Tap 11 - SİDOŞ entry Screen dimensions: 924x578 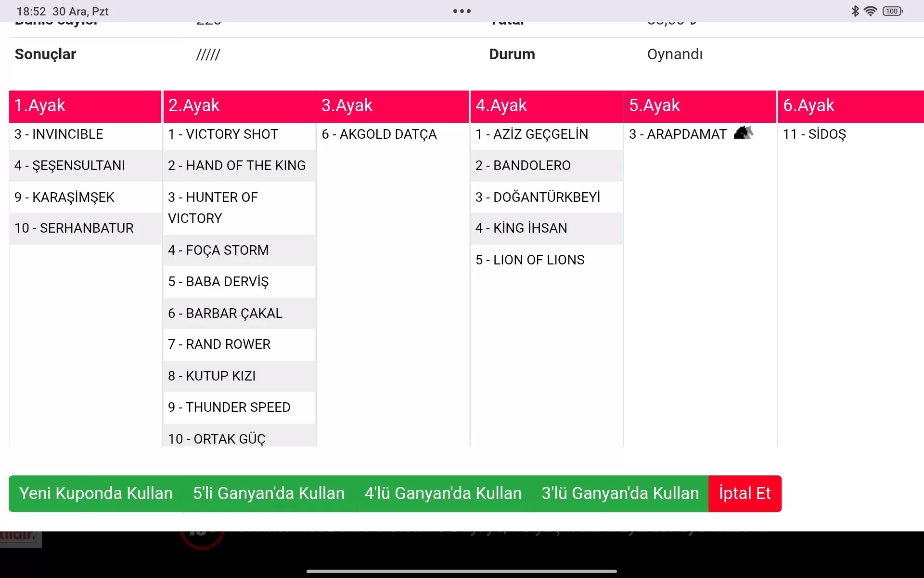[814, 134]
